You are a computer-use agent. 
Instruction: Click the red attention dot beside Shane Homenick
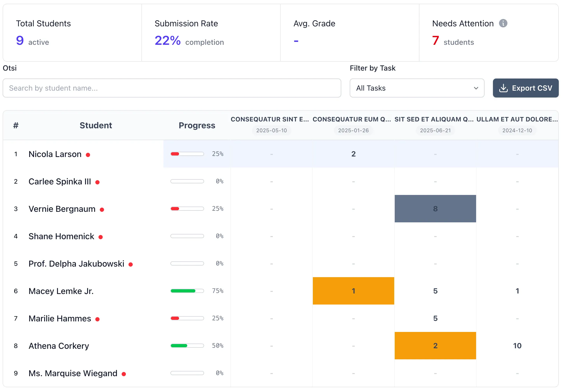[101, 237]
